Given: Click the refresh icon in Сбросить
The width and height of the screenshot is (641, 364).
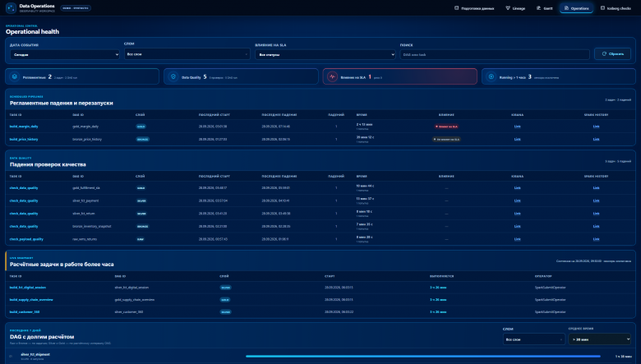Looking at the screenshot, I should (x=604, y=54).
